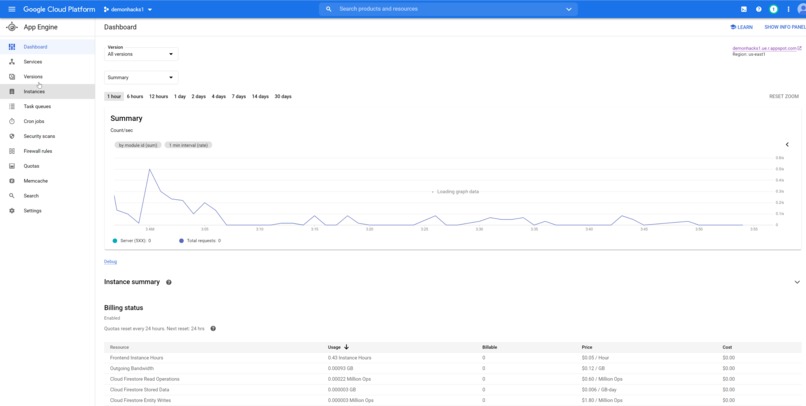Image resolution: width=806 pixels, height=406 pixels.
Task: Open the user account avatar
Action: click(x=802, y=9)
